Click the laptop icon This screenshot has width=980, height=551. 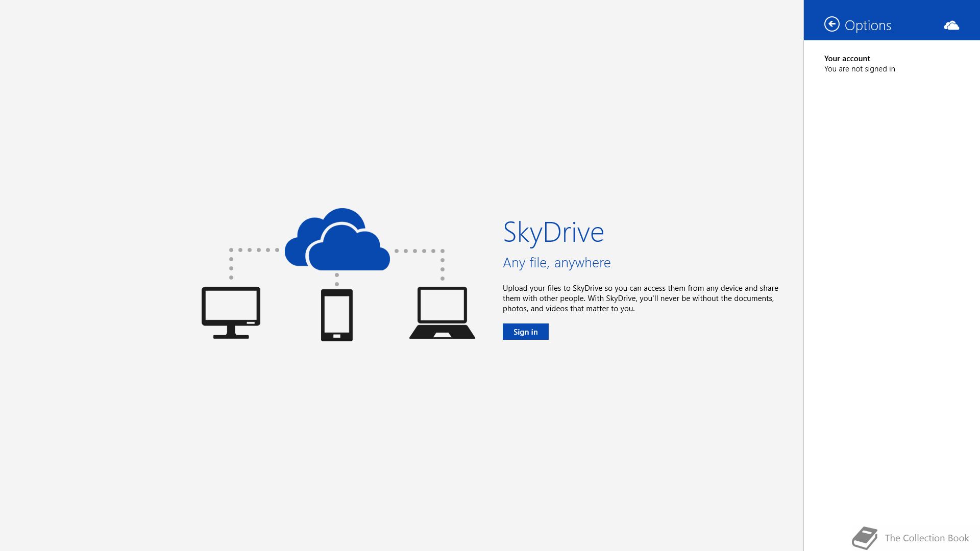coord(442,312)
